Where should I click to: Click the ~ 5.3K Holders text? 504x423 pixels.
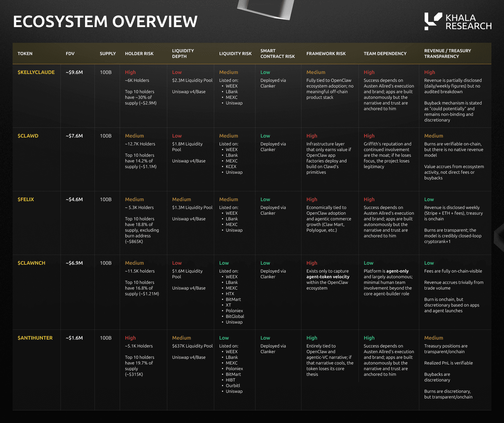pos(139,207)
